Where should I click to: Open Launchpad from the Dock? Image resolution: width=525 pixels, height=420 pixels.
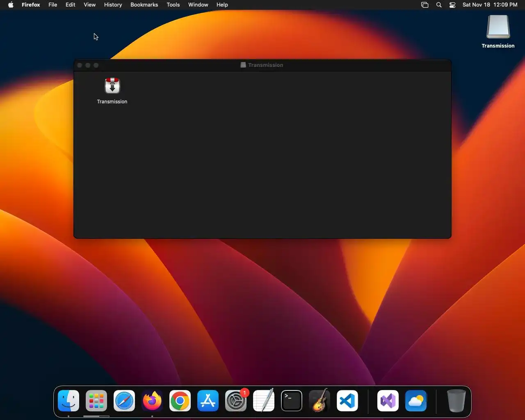pyautogui.click(x=96, y=401)
